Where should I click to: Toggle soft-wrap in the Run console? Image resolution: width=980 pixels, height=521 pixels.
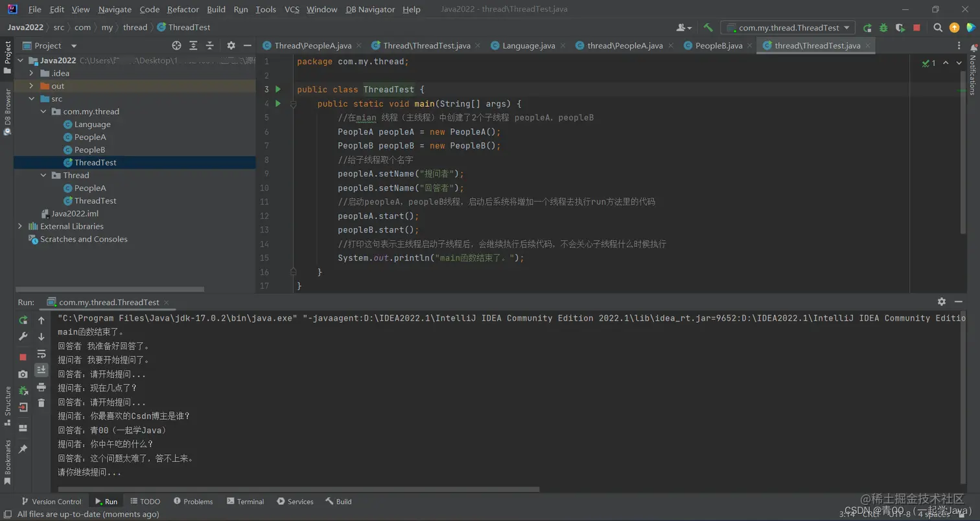pyautogui.click(x=41, y=353)
